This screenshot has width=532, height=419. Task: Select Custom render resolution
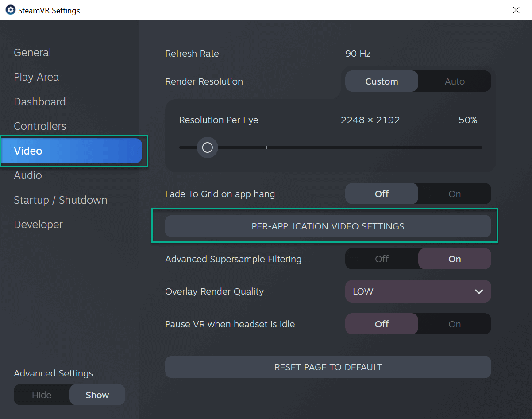click(x=382, y=81)
